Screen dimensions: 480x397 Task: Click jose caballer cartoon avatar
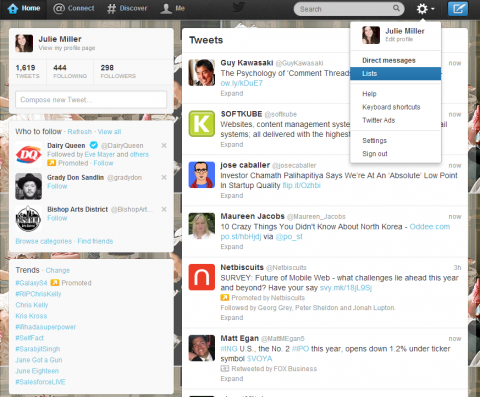tap(202, 175)
